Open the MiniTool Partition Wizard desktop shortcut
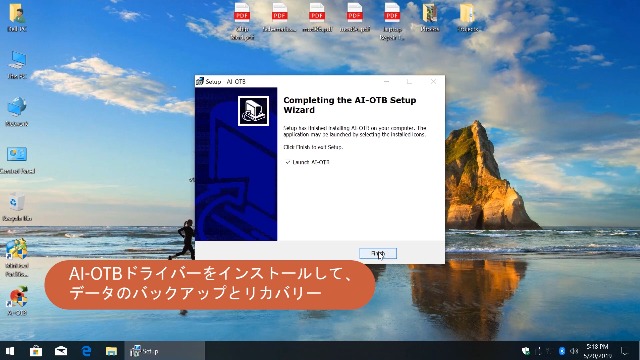 point(17,258)
